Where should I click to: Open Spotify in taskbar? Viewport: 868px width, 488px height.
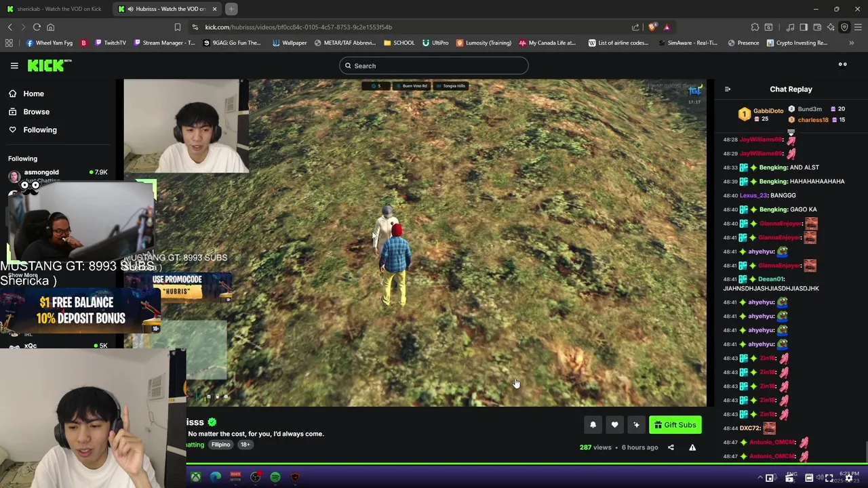tap(275, 477)
